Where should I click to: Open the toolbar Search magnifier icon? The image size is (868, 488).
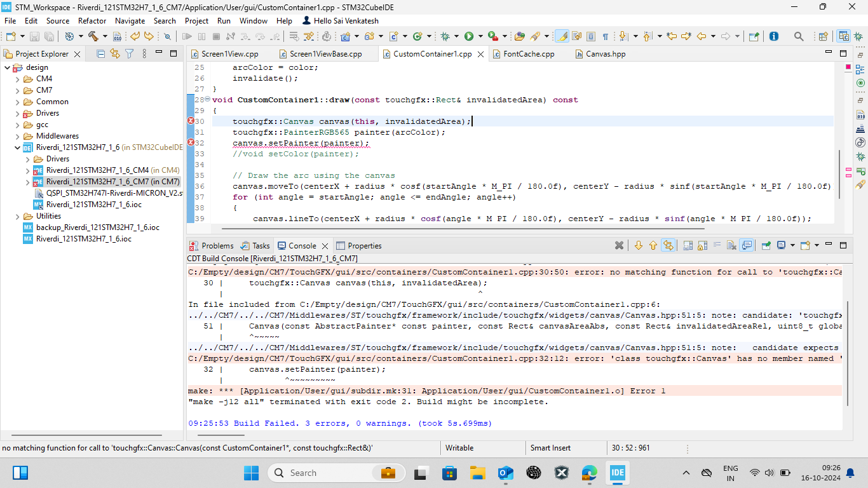tap(799, 36)
